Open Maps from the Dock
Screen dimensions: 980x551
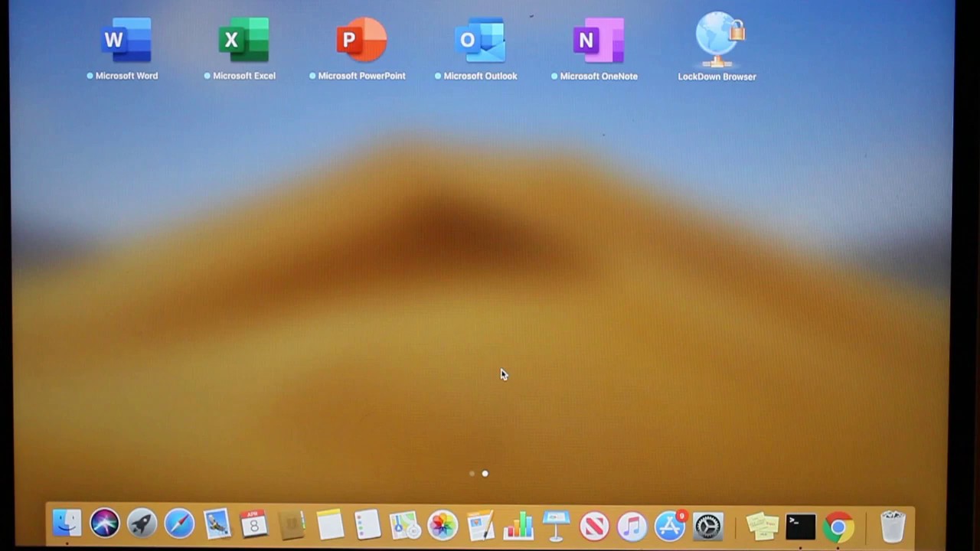pos(405,525)
